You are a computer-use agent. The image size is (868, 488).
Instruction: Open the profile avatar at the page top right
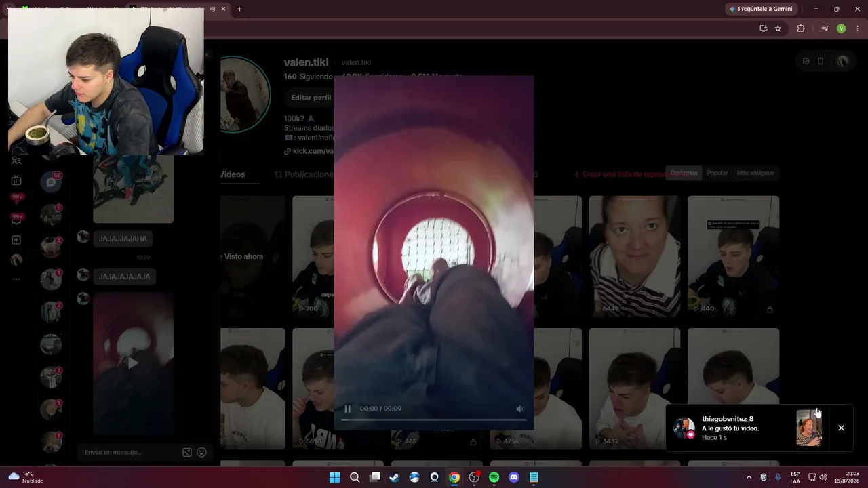pyautogui.click(x=842, y=61)
